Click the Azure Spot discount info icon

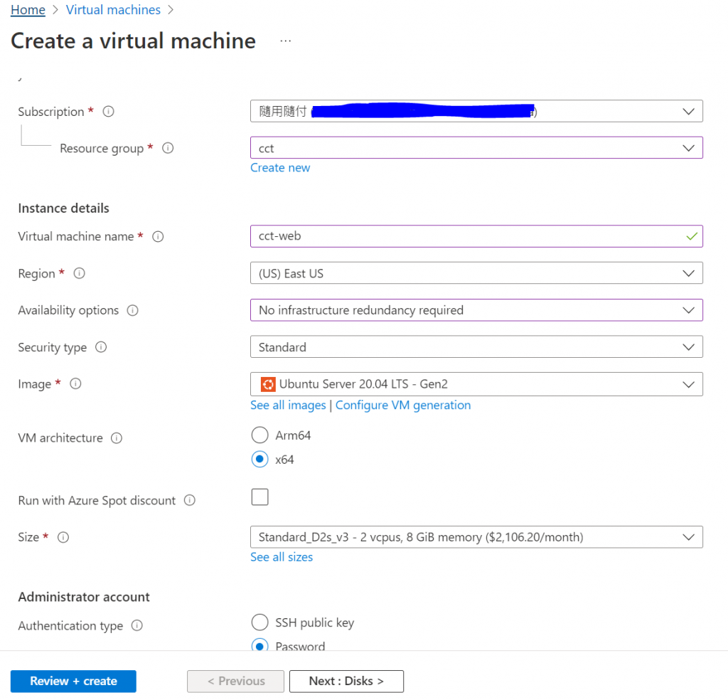pos(190,500)
